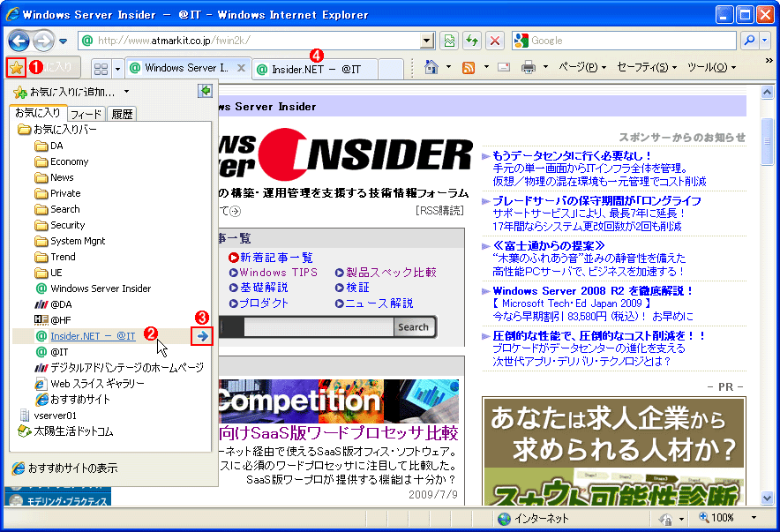Image resolution: width=780 pixels, height=532 pixels.
Task: Open the Private favorites folder
Action: point(57,193)
